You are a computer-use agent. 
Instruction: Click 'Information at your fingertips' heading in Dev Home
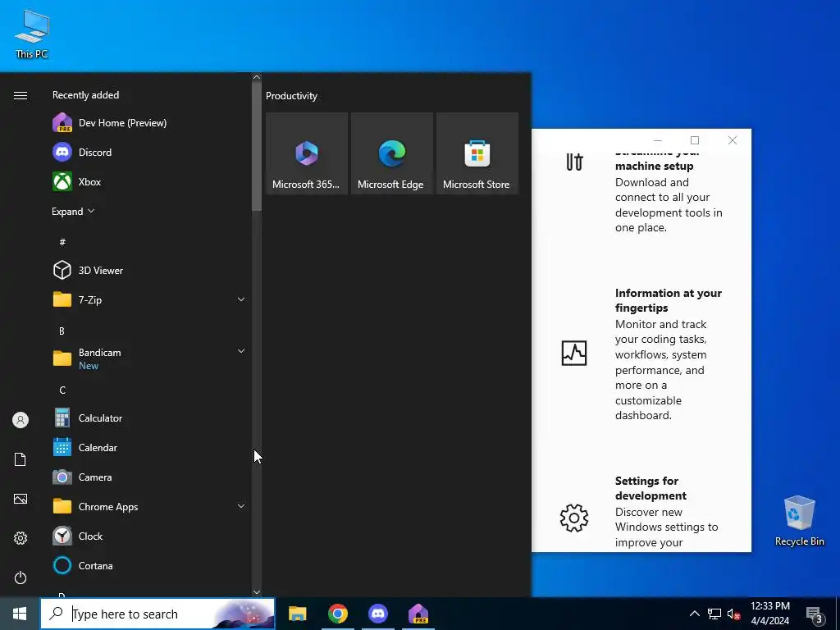(668, 300)
